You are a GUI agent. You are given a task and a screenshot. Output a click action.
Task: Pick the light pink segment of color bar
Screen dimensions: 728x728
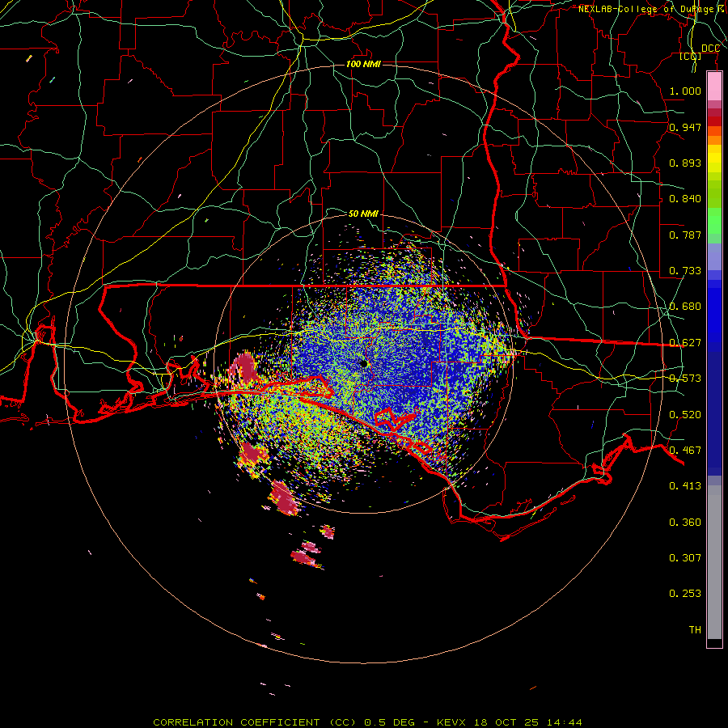(714, 87)
